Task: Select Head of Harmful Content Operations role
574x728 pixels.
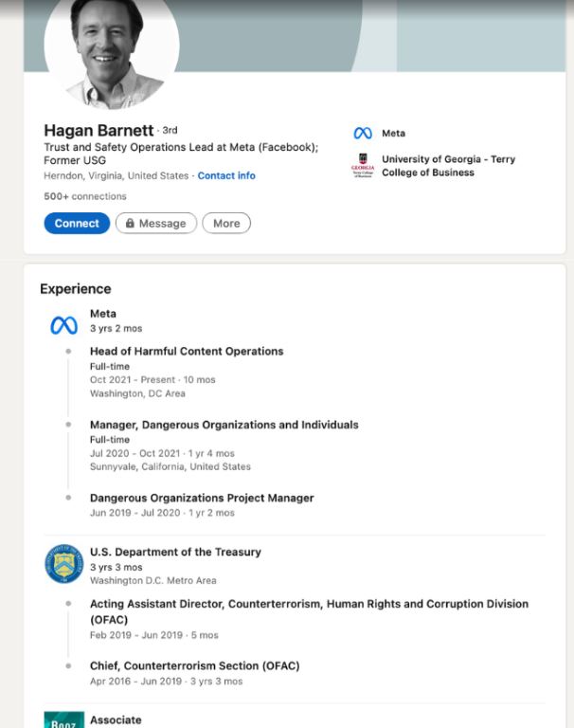Action: click(x=187, y=351)
